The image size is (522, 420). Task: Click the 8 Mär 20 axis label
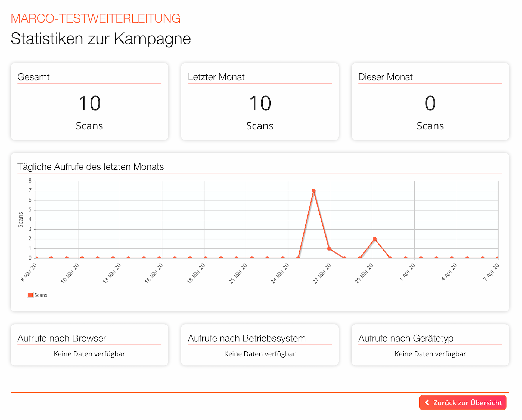[x=29, y=272]
